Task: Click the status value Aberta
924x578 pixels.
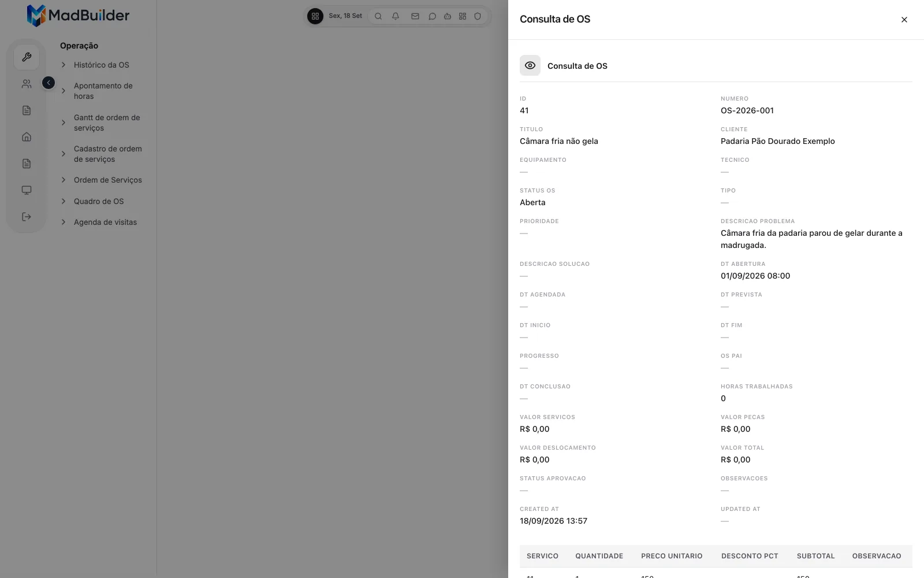Action: pos(532,202)
